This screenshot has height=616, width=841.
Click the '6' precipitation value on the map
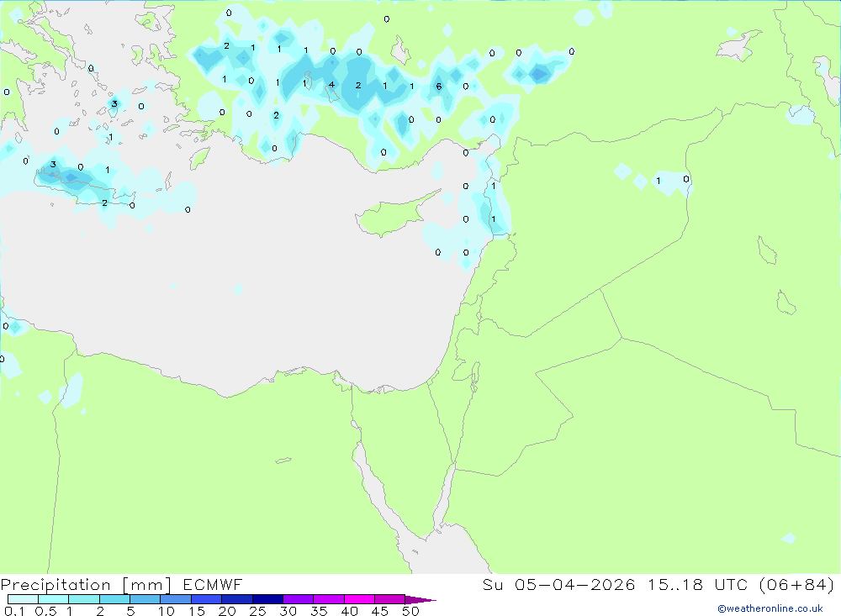tap(439, 87)
